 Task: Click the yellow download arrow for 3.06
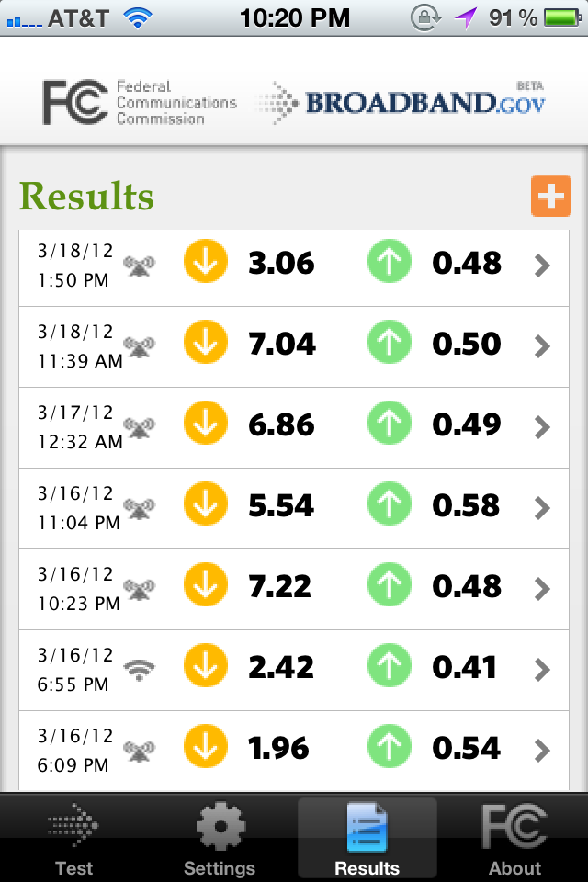(206, 262)
